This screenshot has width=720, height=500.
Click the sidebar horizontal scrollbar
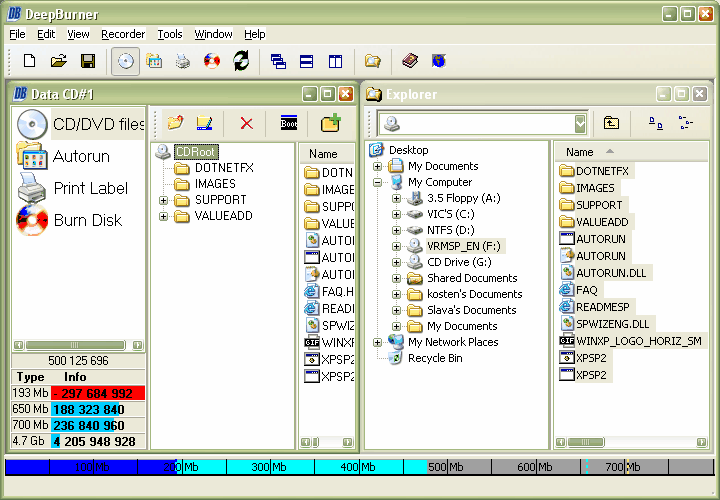78,345
